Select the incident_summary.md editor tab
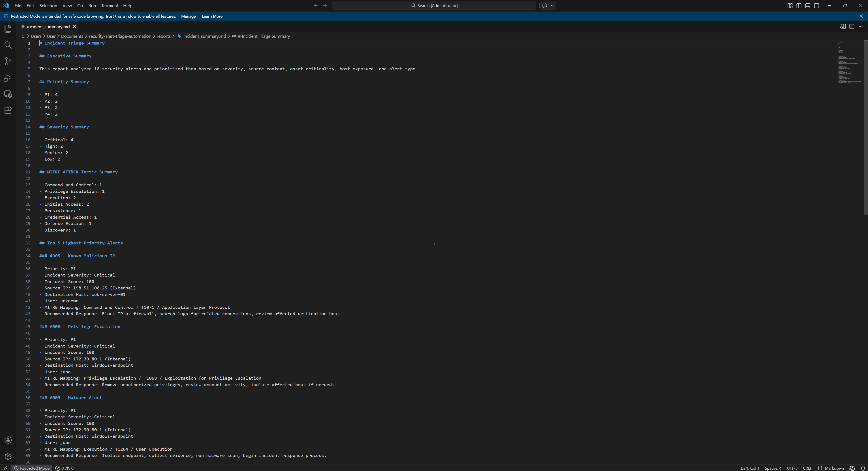The width and height of the screenshot is (868, 471). pyautogui.click(x=48, y=27)
